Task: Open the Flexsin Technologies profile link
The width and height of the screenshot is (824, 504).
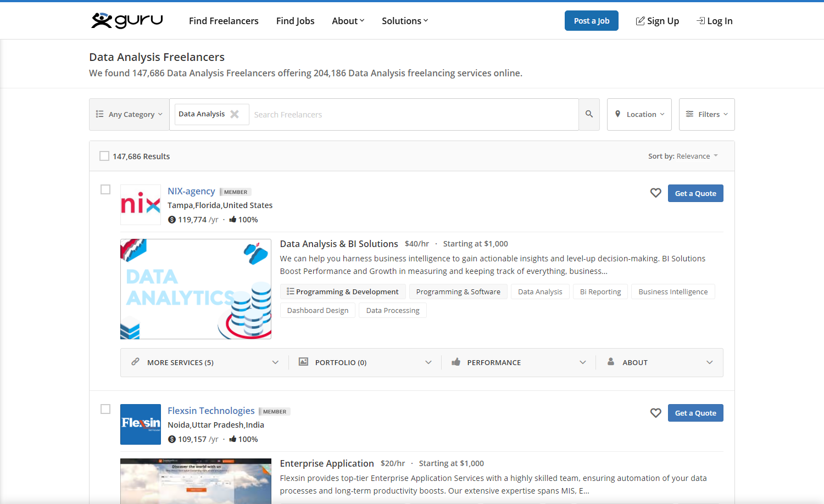Action: coord(211,411)
